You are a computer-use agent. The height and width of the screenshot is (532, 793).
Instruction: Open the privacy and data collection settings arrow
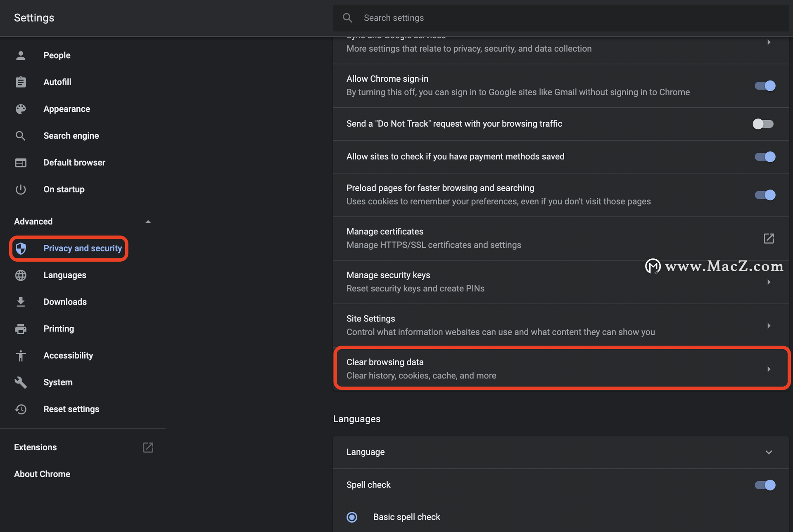click(x=769, y=42)
